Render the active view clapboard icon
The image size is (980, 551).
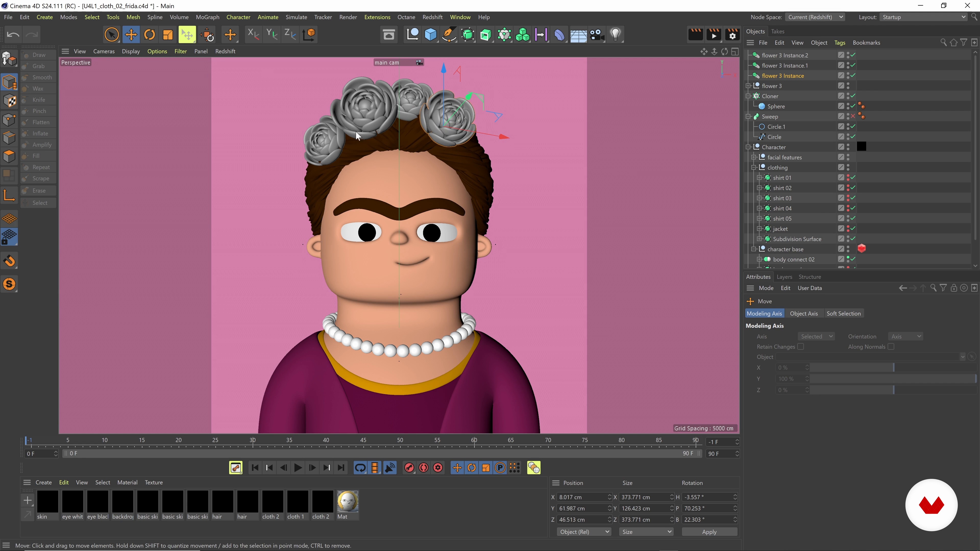[695, 35]
